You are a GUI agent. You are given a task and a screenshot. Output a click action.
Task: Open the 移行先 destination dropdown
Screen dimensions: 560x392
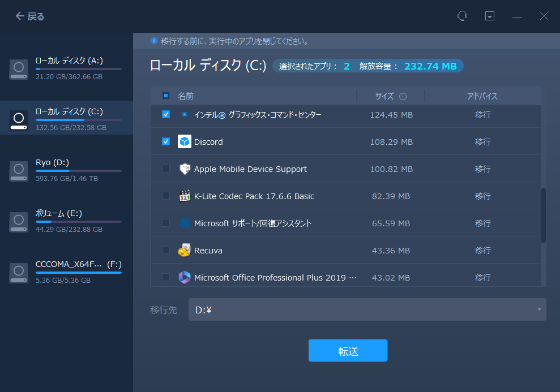367,309
